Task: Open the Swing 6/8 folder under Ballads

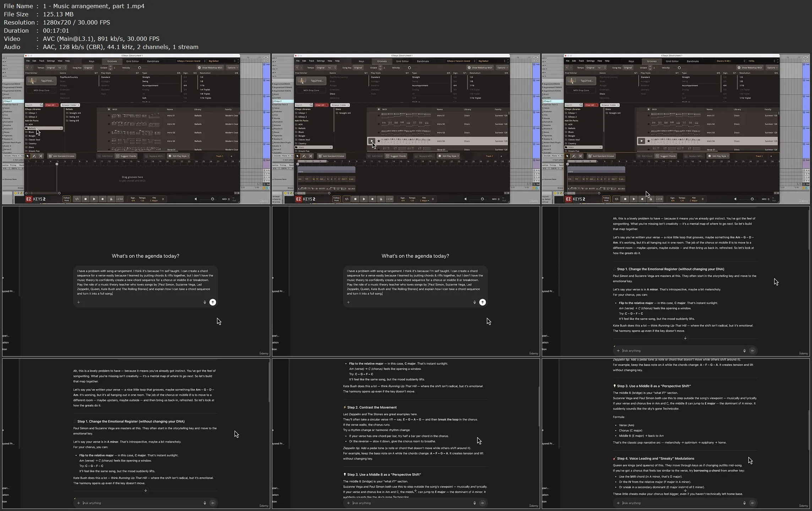Action: point(74,121)
